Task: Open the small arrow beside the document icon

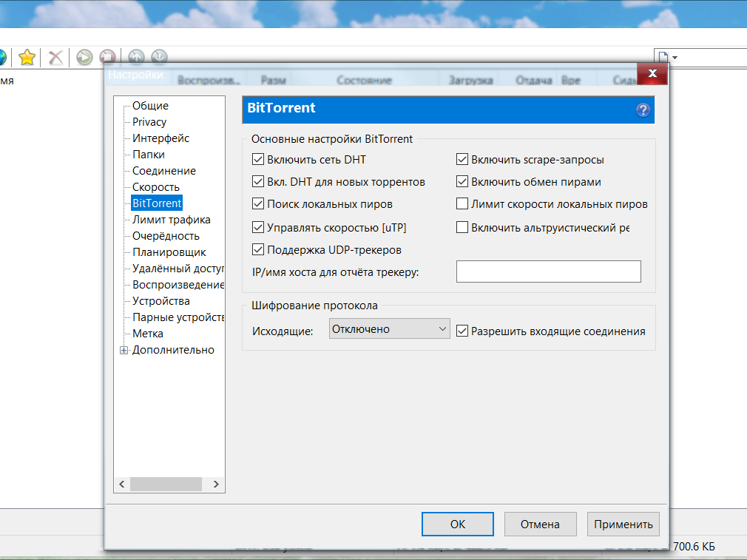Action: (675, 58)
